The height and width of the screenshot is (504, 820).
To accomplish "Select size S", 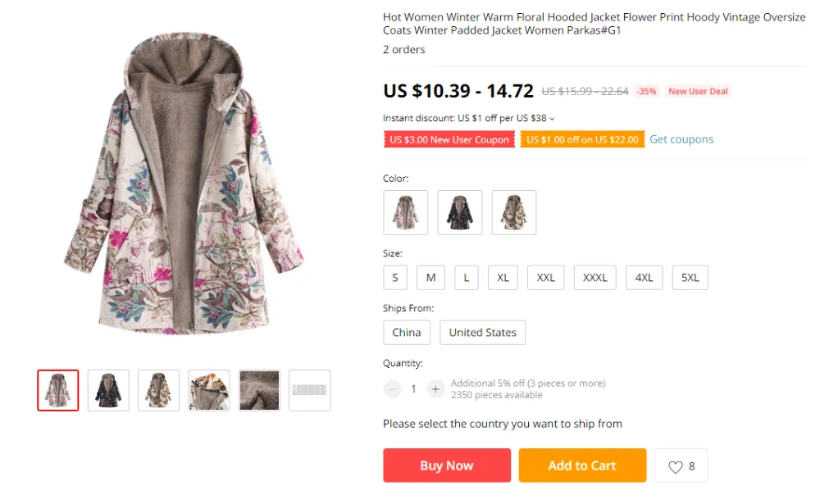I will pyautogui.click(x=395, y=278).
